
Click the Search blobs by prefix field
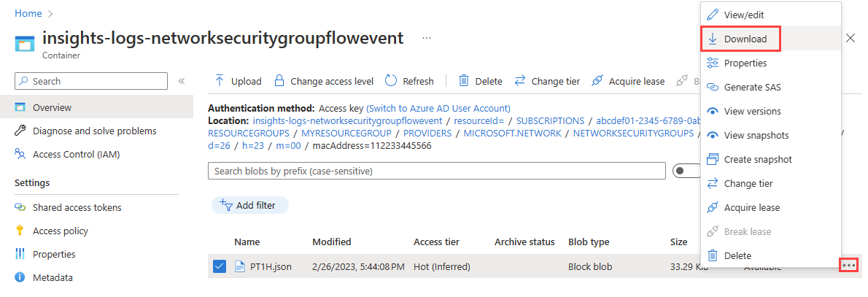point(436,171)
